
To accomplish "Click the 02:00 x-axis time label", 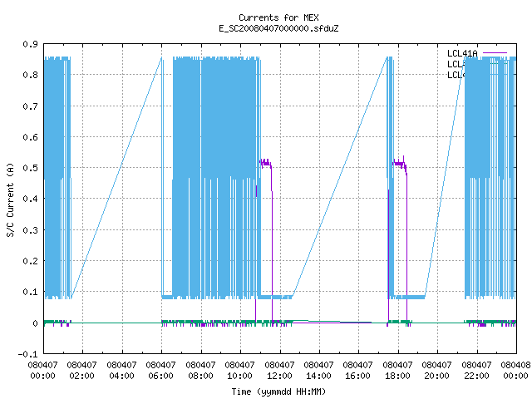I will coord(81,376).
